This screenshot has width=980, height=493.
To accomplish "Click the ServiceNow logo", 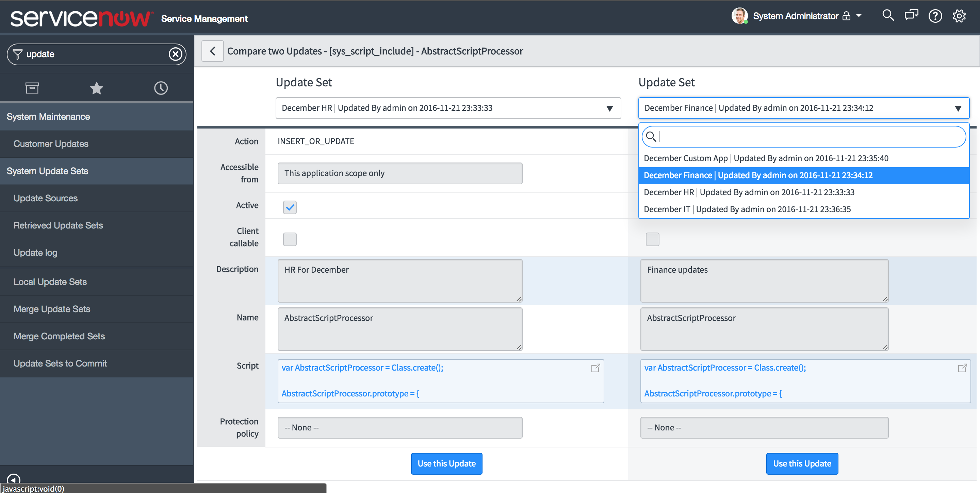I will pyautogui.click(x=81, y=18).
